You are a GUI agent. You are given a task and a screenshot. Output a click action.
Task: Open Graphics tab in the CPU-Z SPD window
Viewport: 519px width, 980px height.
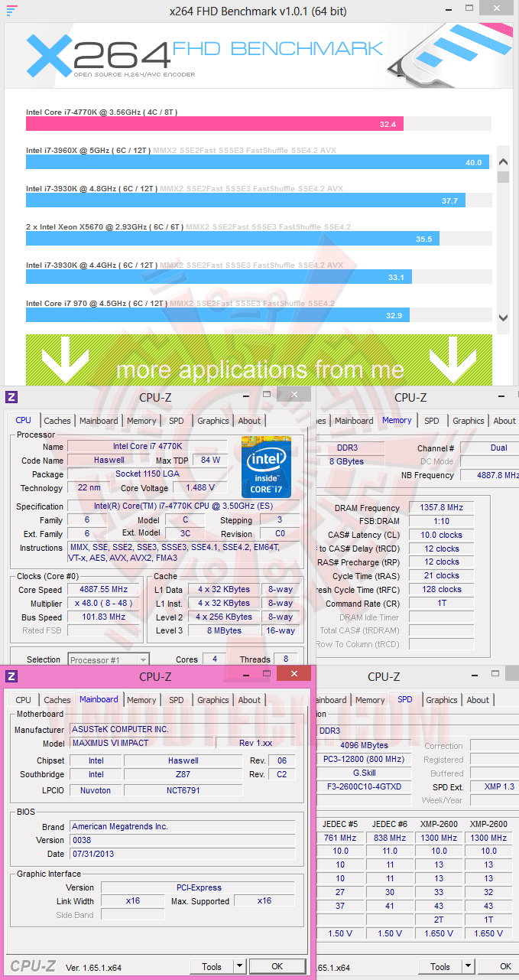pos(442,700)
